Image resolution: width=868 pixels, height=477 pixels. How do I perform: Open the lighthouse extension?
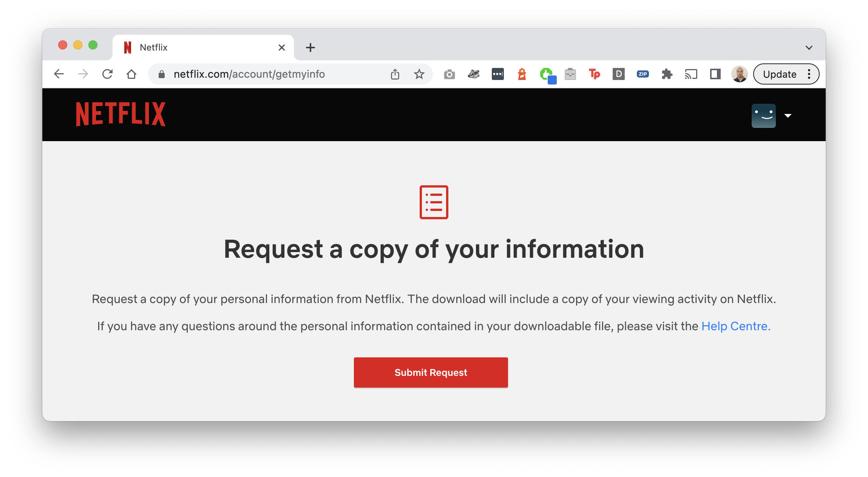coord(522,74)
